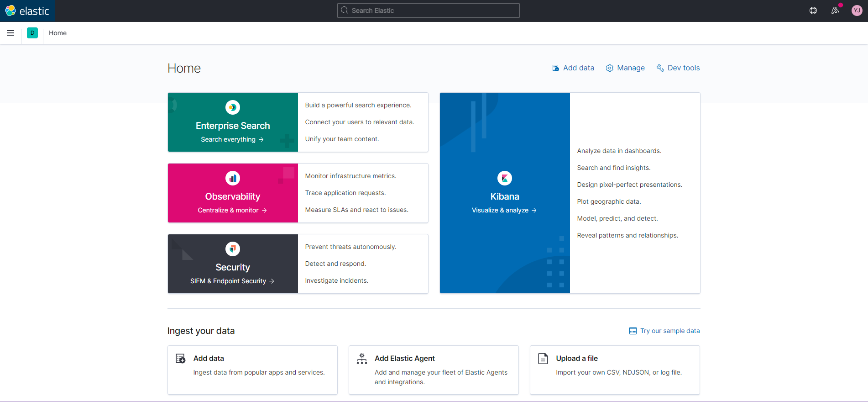Open the YJ user profile avatar
This screenshot has height=402, width=868.
(857, 11)
